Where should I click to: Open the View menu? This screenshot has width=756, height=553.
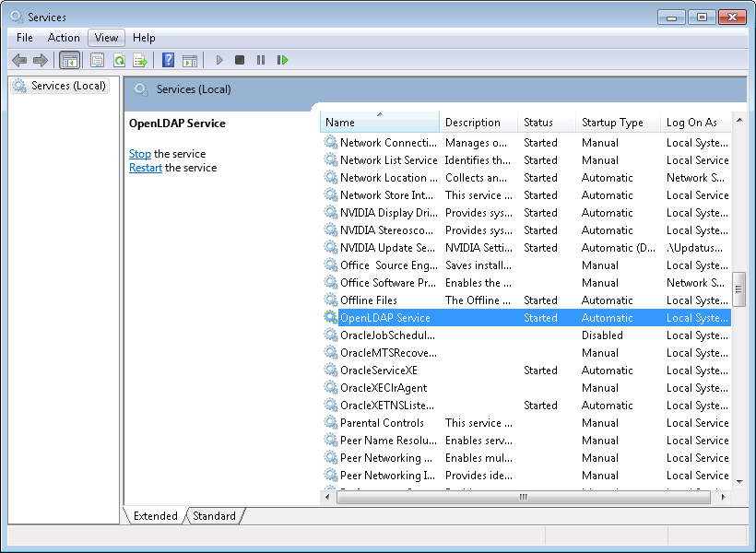pos(107,38)
